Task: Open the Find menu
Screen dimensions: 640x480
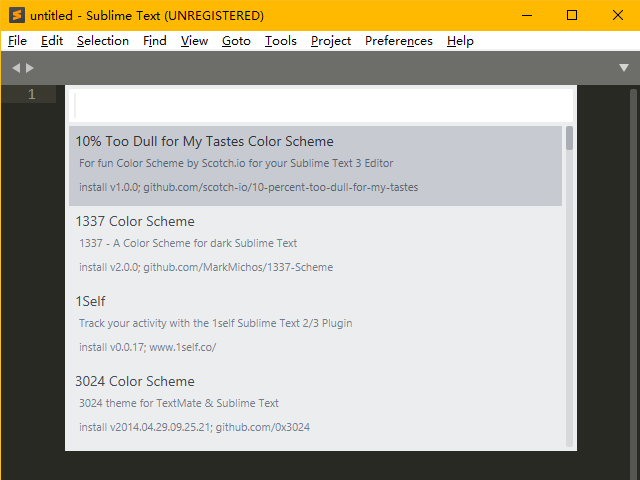Action: pos(155,41)
